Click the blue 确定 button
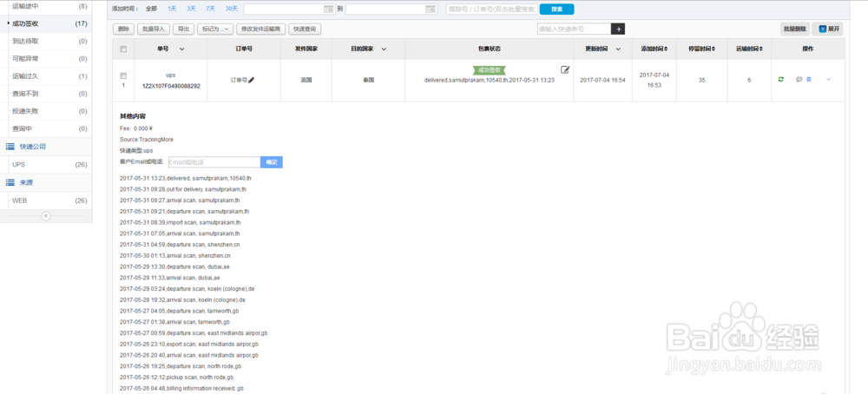Viewport: 868px width, 394px height. point(271,162)
